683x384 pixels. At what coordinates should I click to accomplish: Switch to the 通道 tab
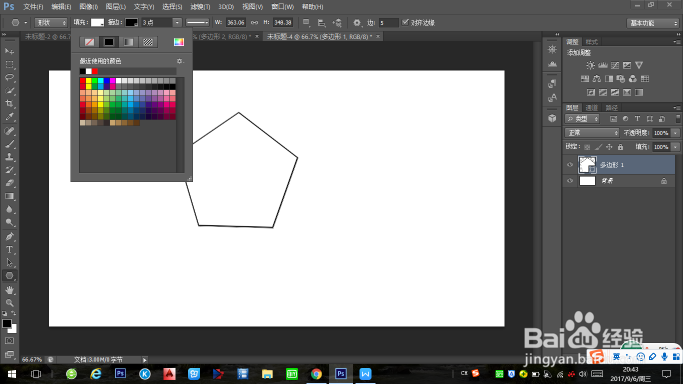pyautogui.click(x=592, y=108)
